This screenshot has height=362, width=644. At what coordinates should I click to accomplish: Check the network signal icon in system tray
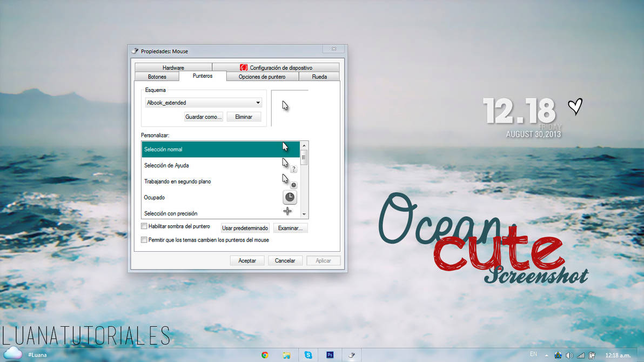[x=580, y=356]
